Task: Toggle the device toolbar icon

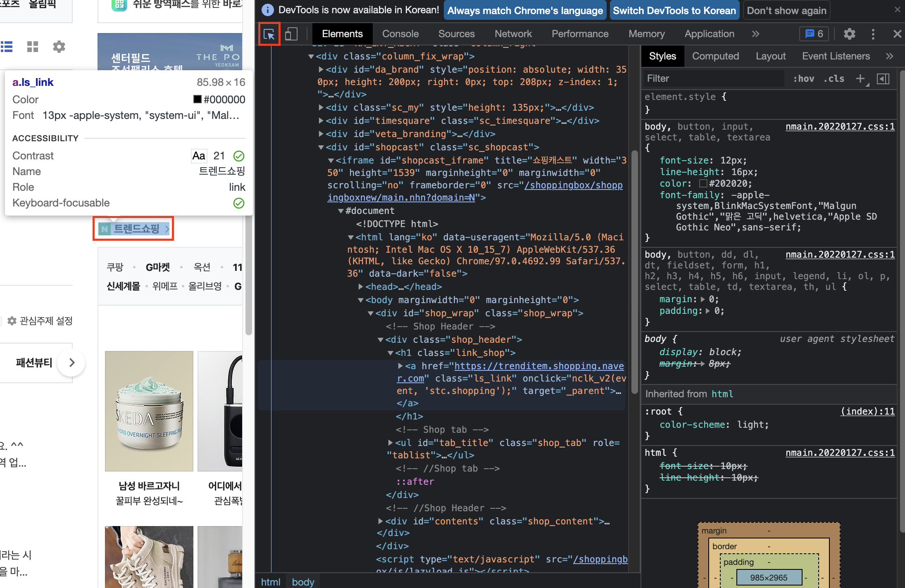Action: pos(291,34)
